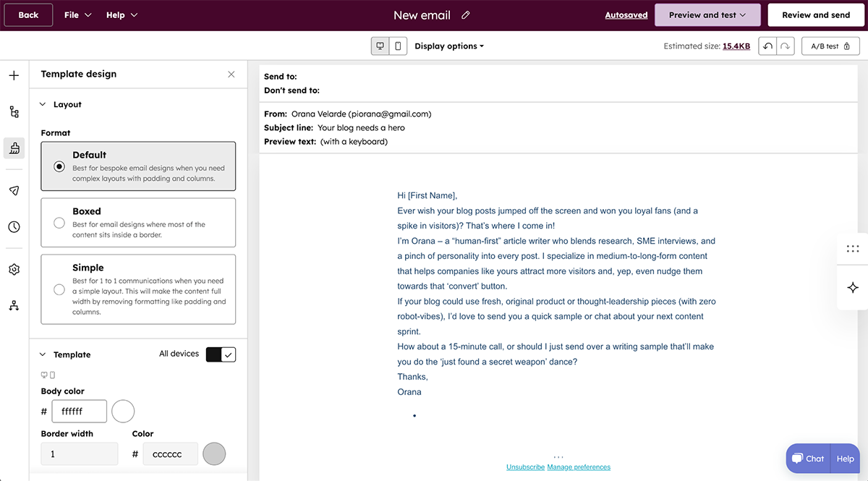Click the blocks structure icon in sidebar
Screen dimensions: 868x481
[x=13, y=111]
